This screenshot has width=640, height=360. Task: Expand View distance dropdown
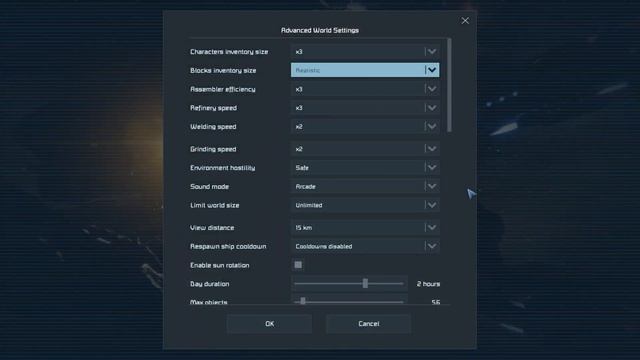point(365,228)
